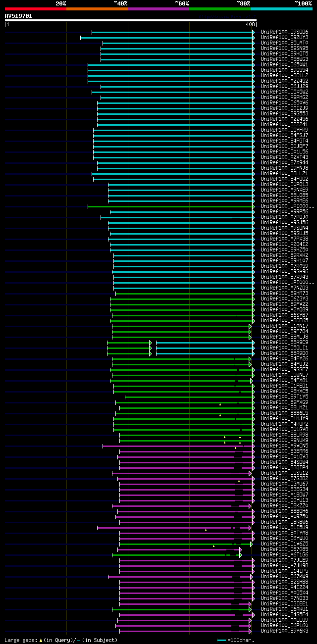Click the UniRef100_A0LLU9 label
Screen dimensions: 317x644
tap(284, 620)
